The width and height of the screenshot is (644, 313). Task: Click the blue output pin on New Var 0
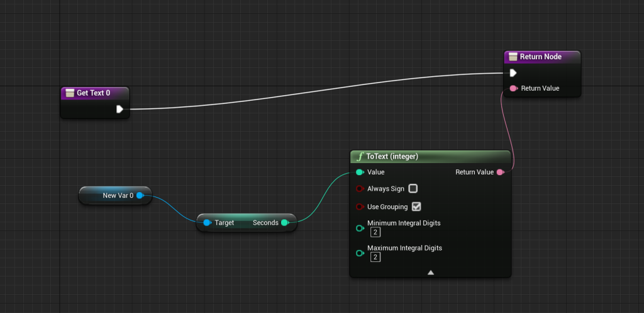140,195
